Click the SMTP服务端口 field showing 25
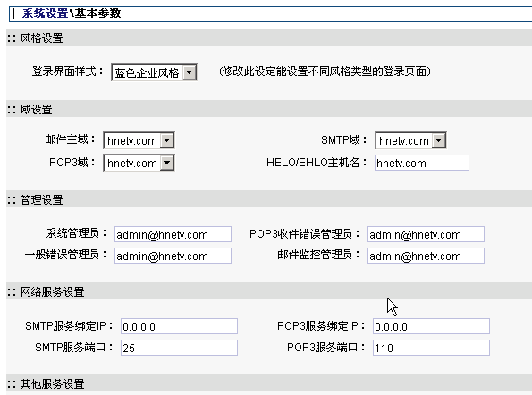Image resolution: width=532 pixels, height=395 pixels. pos(179,348)
